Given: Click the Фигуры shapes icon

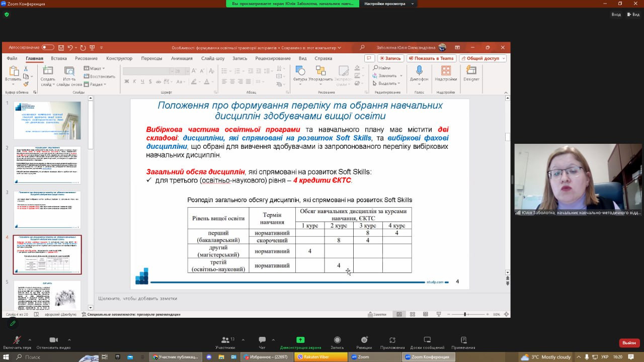Looking at the screenshot, I should pos(300,71).
